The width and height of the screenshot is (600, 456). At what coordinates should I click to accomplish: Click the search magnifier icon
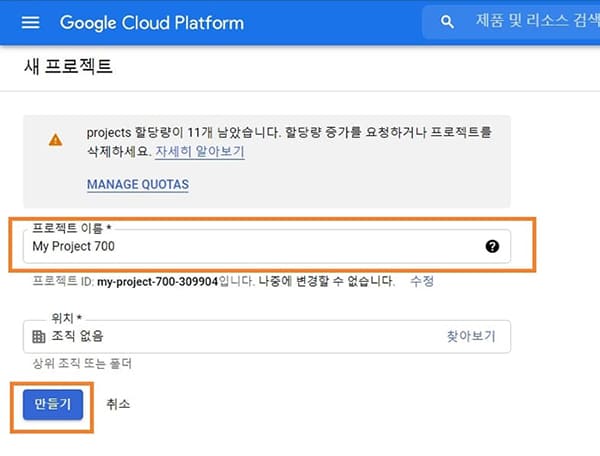coord(447,22)
